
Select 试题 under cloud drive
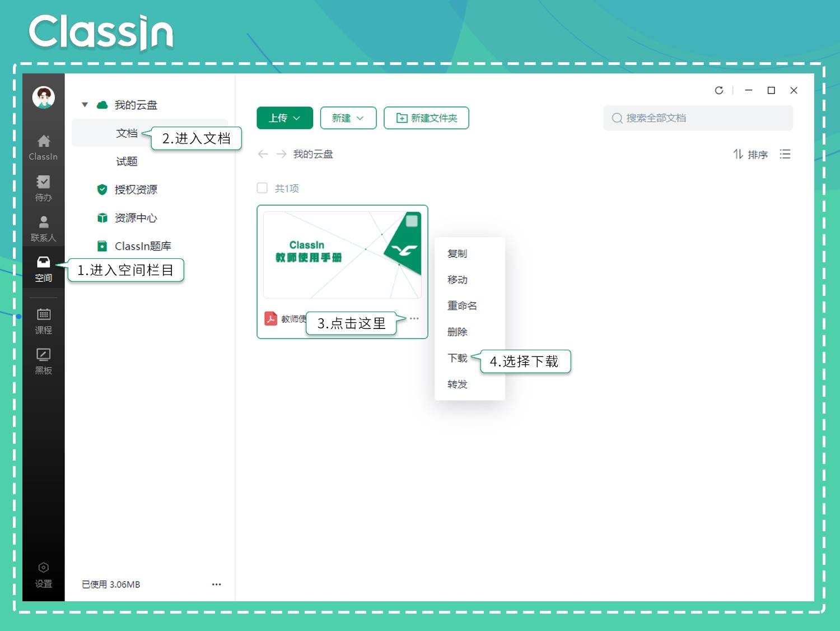(127, 161)
